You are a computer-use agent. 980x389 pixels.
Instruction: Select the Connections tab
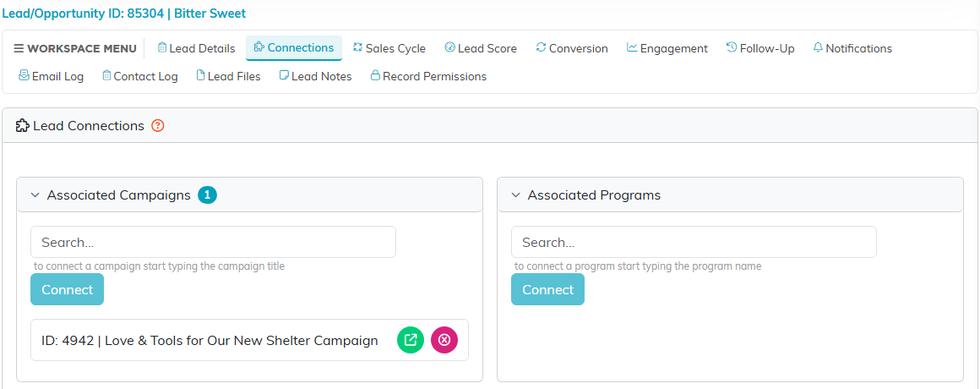pyautogui.click(x=294, y=48)
